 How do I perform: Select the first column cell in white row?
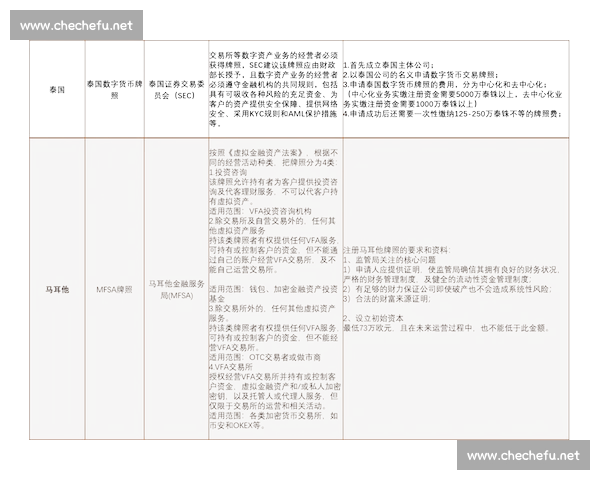tap(57, 89)
